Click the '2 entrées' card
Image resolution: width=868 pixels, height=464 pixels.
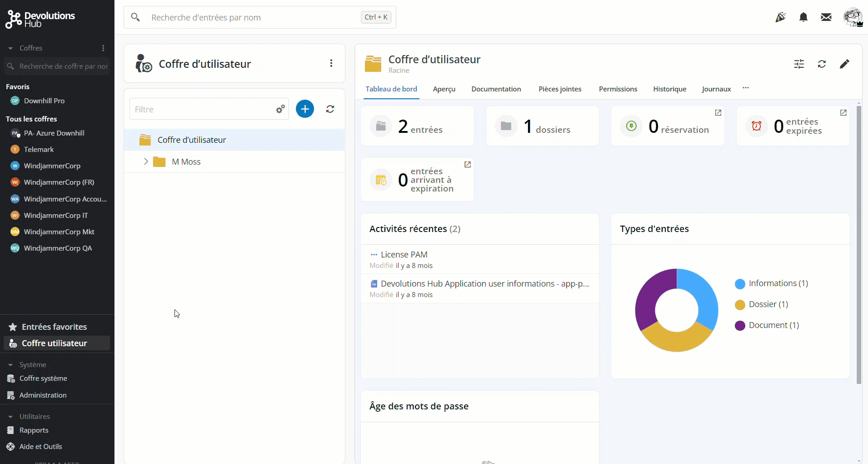pyautogui.click(x=417, y=126)
